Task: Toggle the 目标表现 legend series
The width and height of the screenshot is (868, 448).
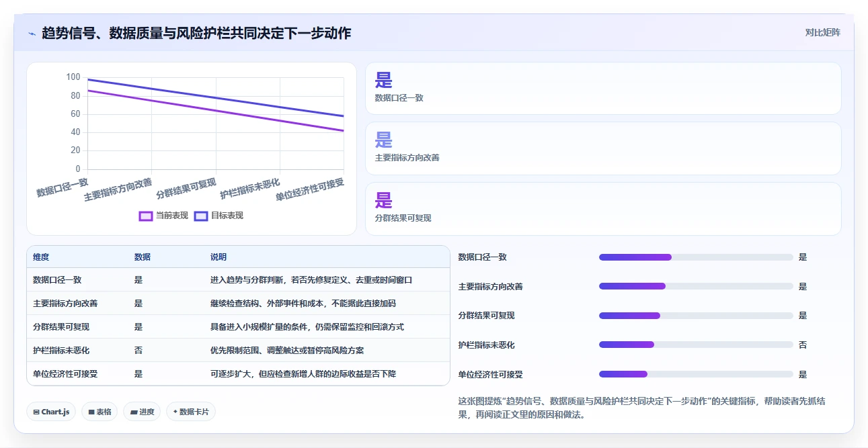Action: tap(219, 216)
